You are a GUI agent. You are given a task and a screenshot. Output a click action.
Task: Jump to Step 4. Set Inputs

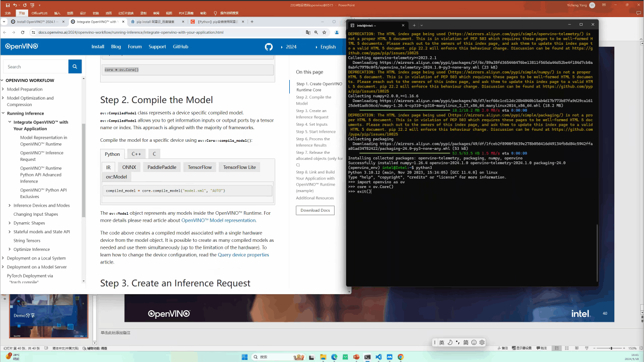pos(312,124)
